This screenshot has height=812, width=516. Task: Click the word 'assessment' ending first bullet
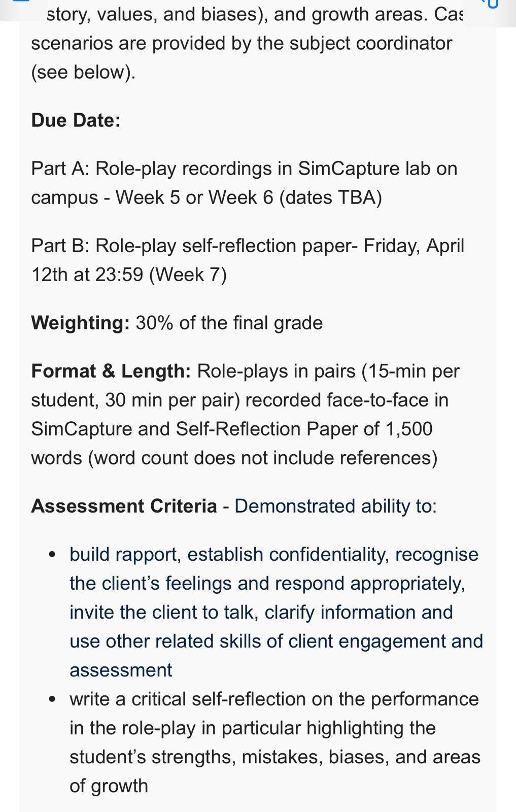pos(121,670)
